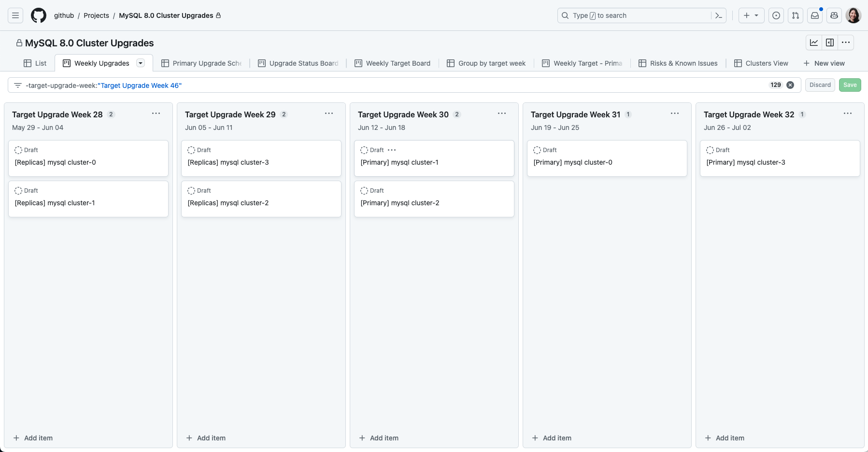Open Week 32 column options menu
Screen dimensions: 868x452
[x=848, y=113]
